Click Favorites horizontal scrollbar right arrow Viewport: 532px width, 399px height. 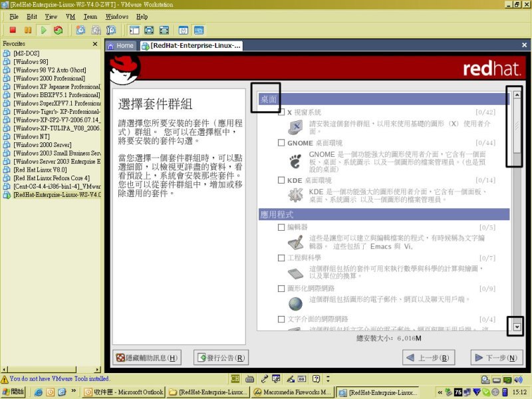(x=98, y=369)
